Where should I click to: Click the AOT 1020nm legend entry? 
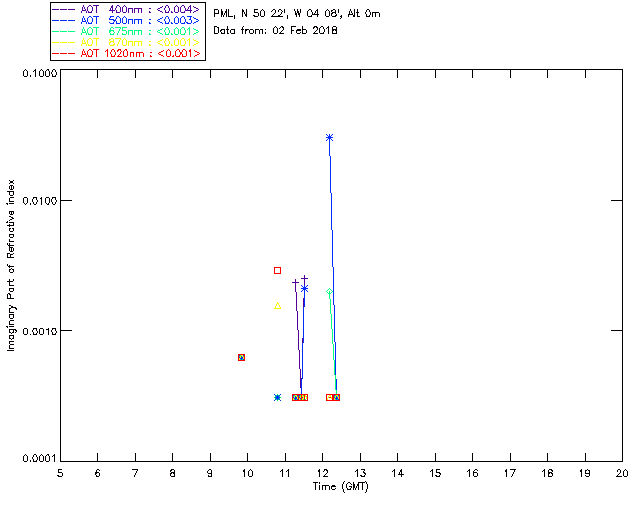point(126,53)
